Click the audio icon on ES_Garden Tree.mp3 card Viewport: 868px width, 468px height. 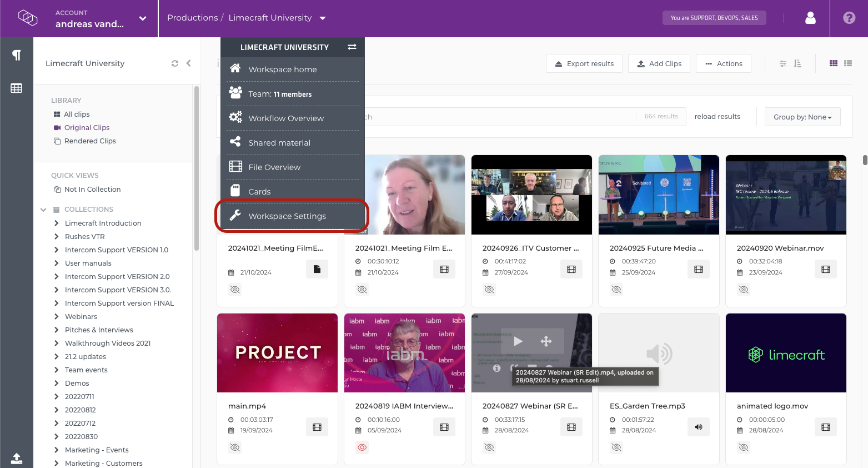coord(699,427)
